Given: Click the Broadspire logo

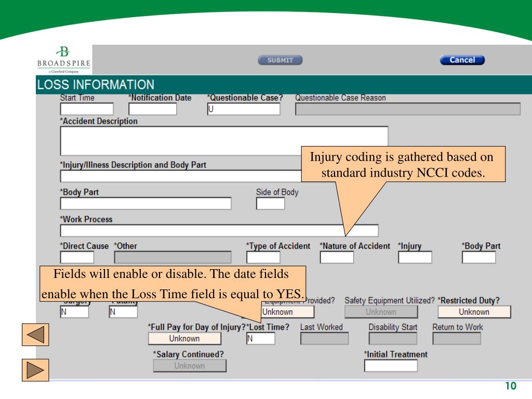Looking at the screenshot, I should [x=64, y=60].
